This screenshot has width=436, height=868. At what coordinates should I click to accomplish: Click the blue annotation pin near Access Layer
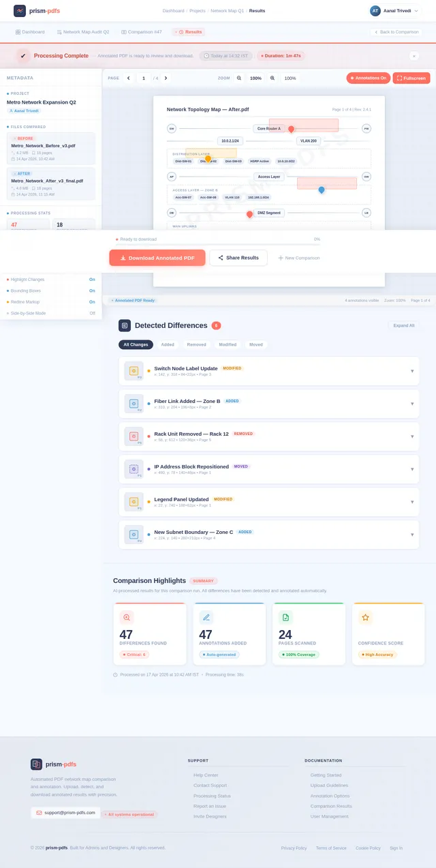(x=322, y=190)
